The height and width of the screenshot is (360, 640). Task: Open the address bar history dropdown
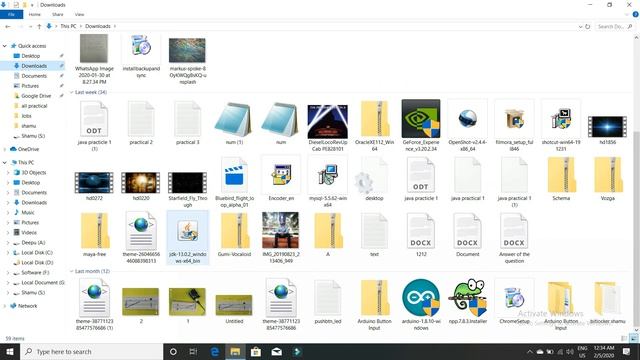click(x=580, y=27)
